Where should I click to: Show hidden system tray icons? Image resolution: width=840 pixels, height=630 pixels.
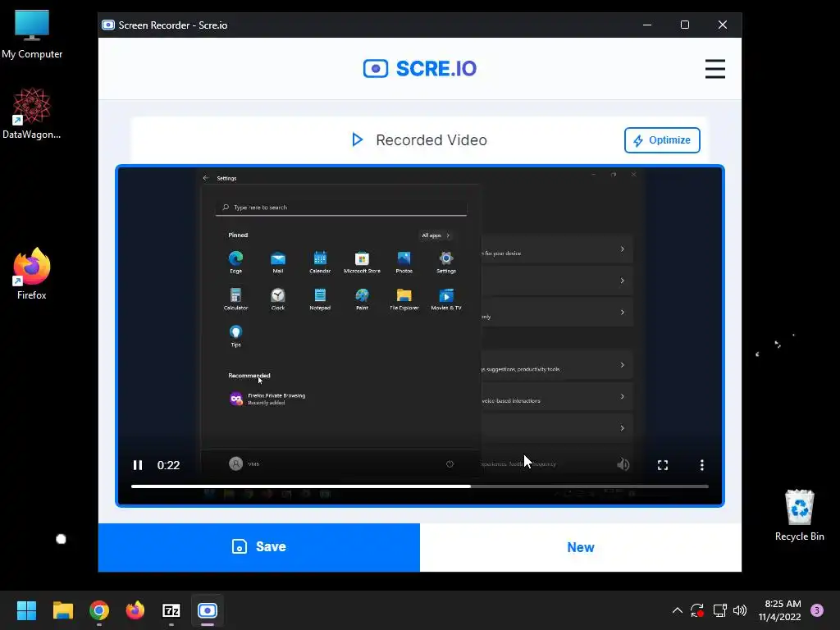point(677,610)
